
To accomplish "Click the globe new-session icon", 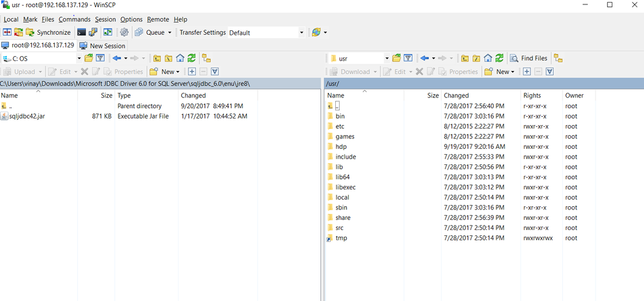I will (x=317, y=32).
